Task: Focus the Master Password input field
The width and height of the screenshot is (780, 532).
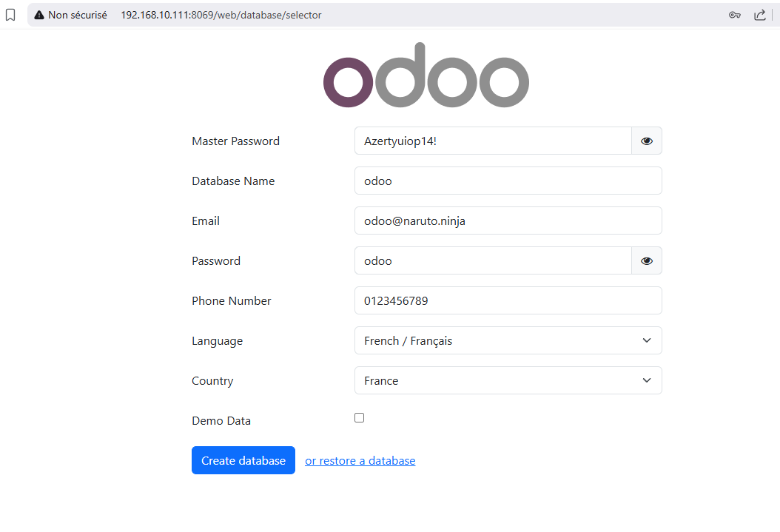Action: pyautogui.click(x=492, y=141)
